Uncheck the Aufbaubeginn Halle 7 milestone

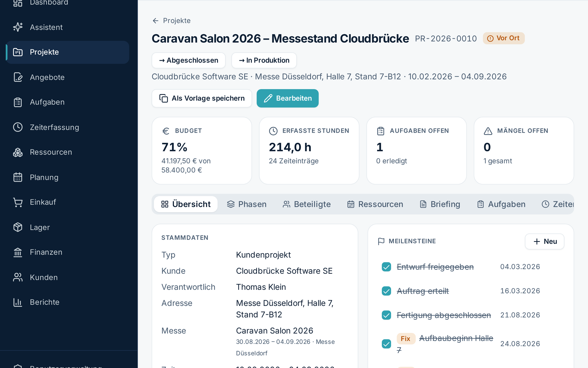(386, 344)
